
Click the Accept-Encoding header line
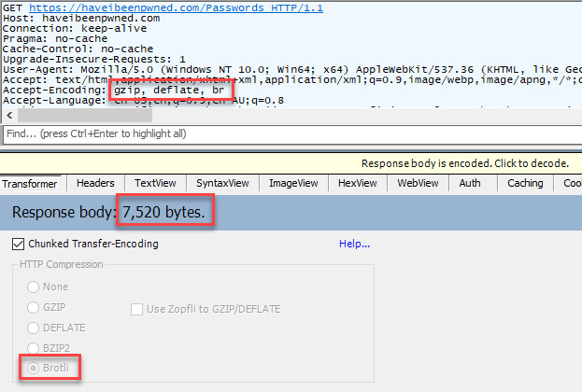tap(114, 91)
